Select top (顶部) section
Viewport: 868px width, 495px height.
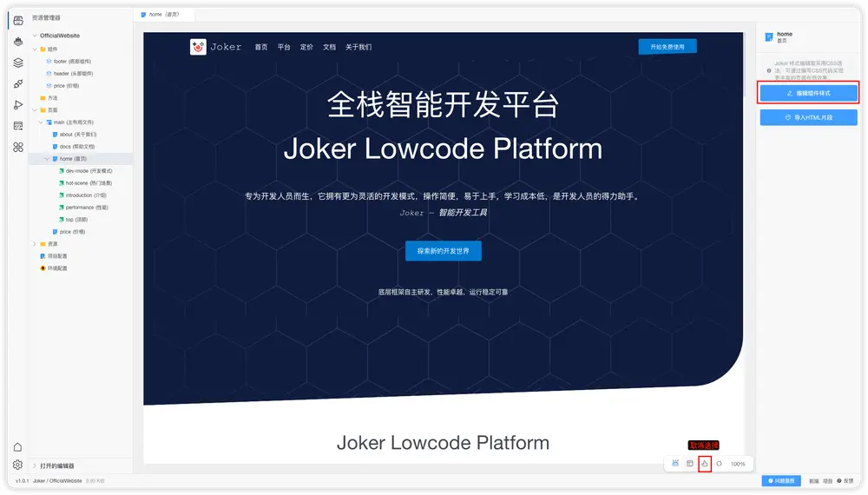click(x=73, y=220)
